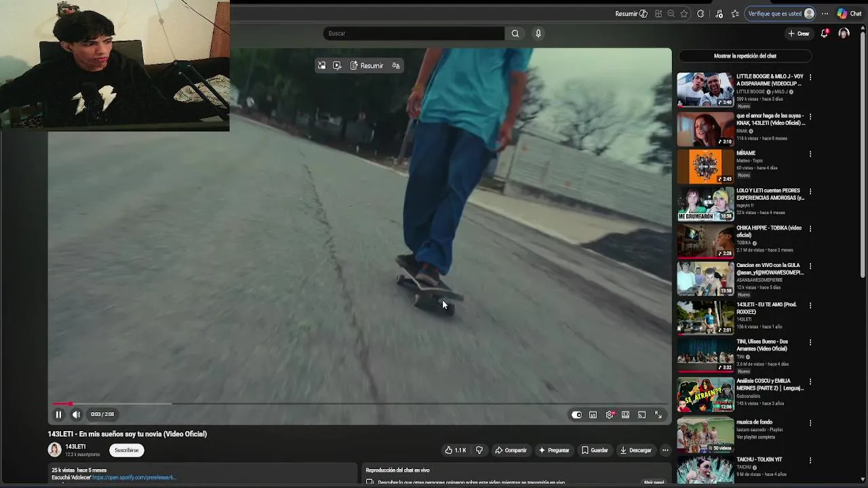Click video title 'En mis sueños soy tu novia'
Screen dimensions: 868x488
(127, 434)
